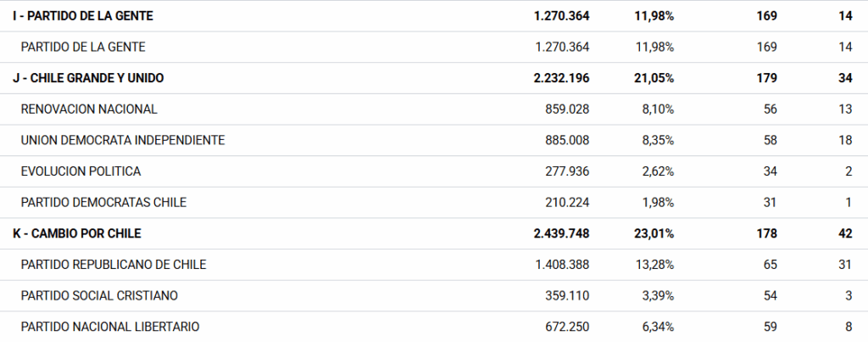
Task: Click PARTIDO REPUBLICANO DE CHILE party name
Action: point(114,264)
